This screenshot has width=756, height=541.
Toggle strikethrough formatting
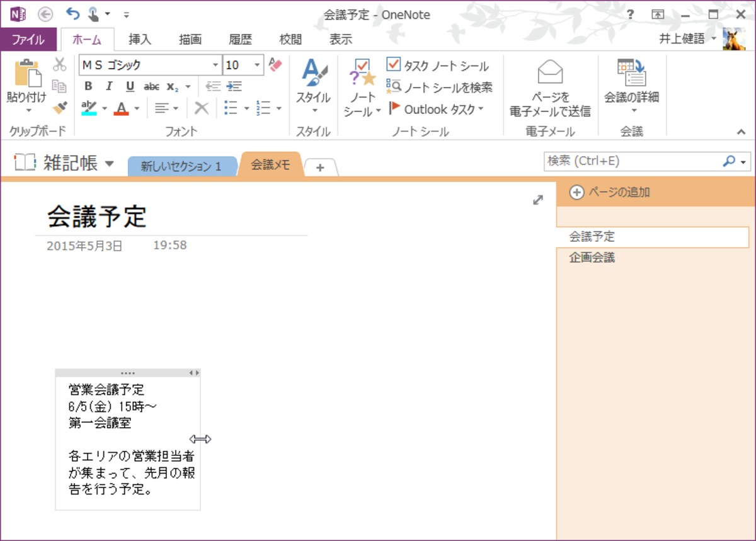tap(151, 86)
